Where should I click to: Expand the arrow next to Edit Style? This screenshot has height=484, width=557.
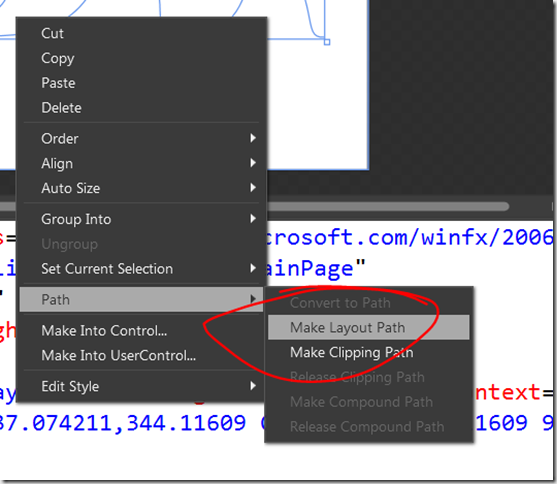(253, 386)
